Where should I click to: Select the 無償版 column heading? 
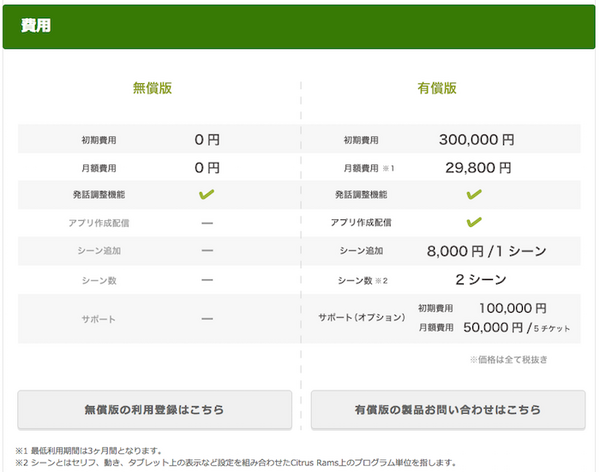(153, 88)
